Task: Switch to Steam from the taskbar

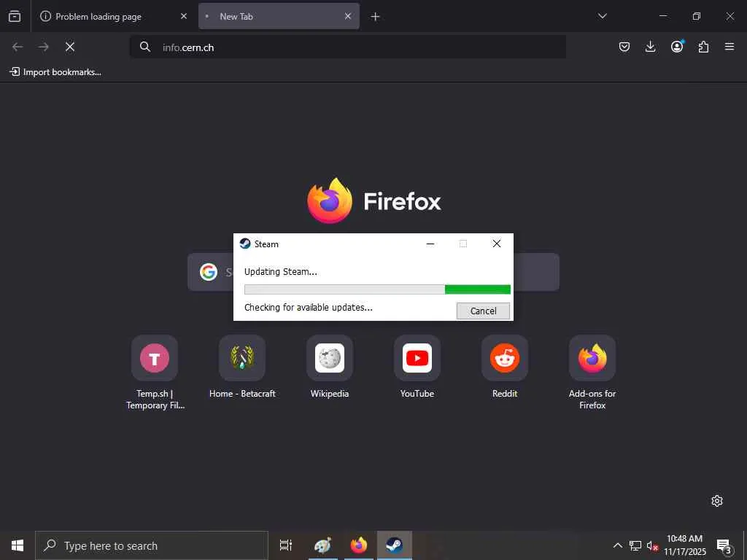Action: click(x=395, y=545)
